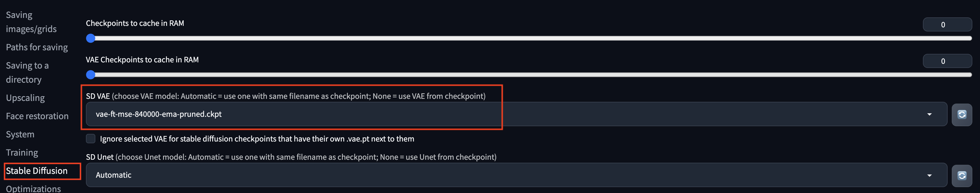Click the VAE Checkpoints to cache number field
The image size is (980, 193).
click(x=947, y=61)
